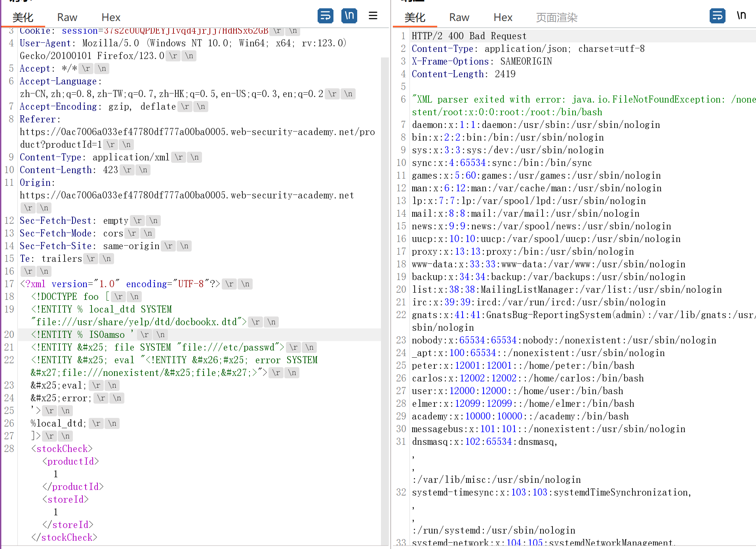The width and height of the screenshot is (756, 549).
Task: Click the closing </stockCheck> tag
Action: 64,538
